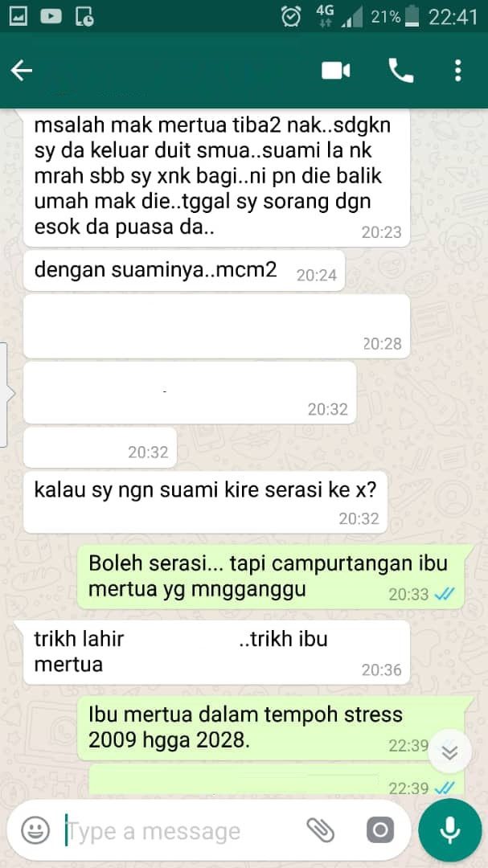Tap the paperclip attachment icon
Viewport: 488px width, 868px height.
point(321,829)
